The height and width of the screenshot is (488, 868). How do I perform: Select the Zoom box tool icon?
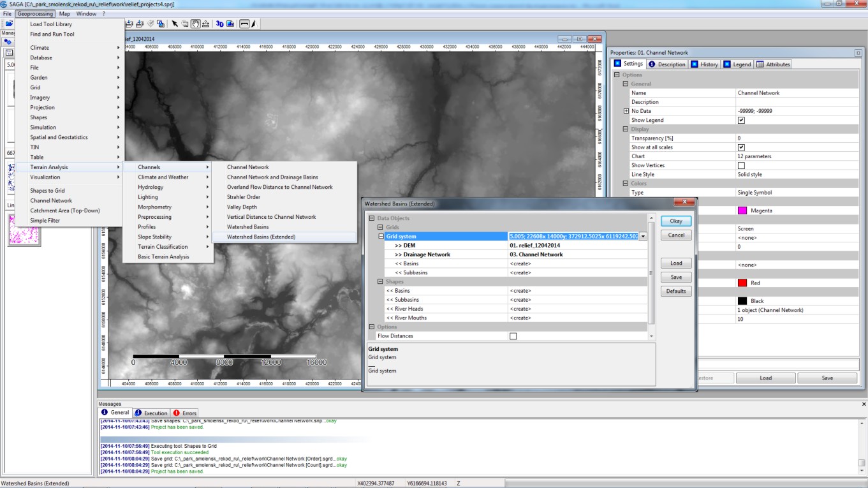tap(185, 24)
